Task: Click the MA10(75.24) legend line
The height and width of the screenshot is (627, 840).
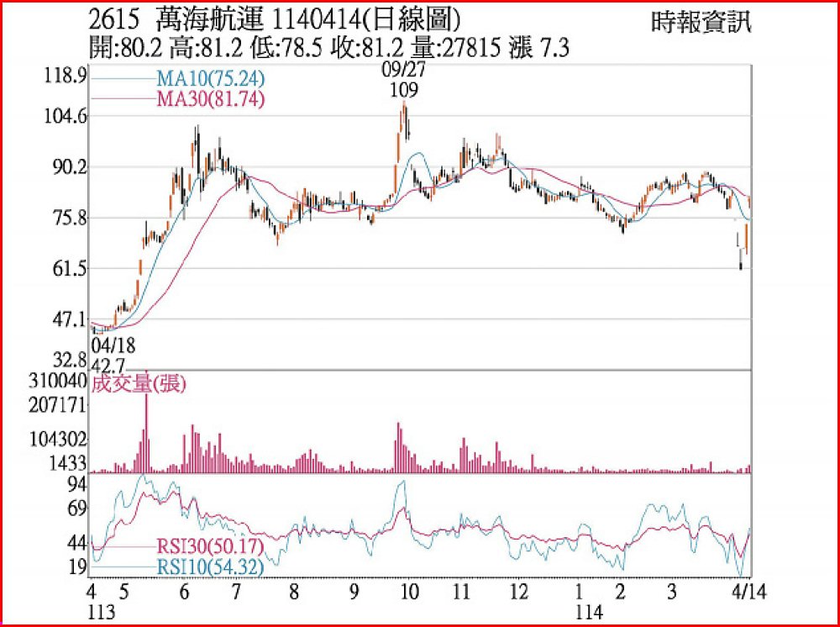Action: pyautogui.click(x=123, y=79)
